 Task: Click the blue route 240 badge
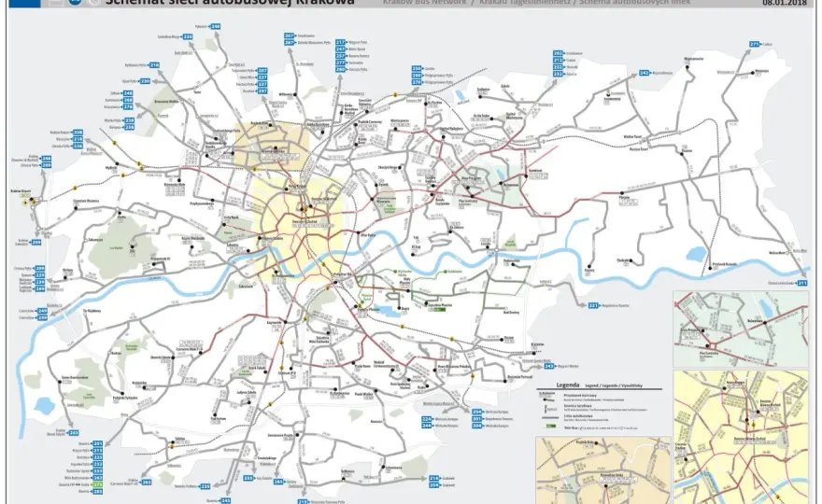[215, 26]
